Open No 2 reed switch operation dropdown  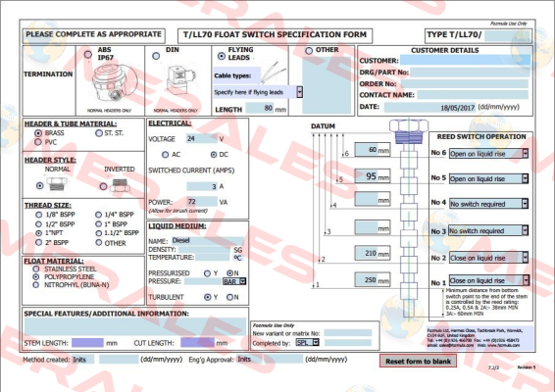[x=526, y=258]
